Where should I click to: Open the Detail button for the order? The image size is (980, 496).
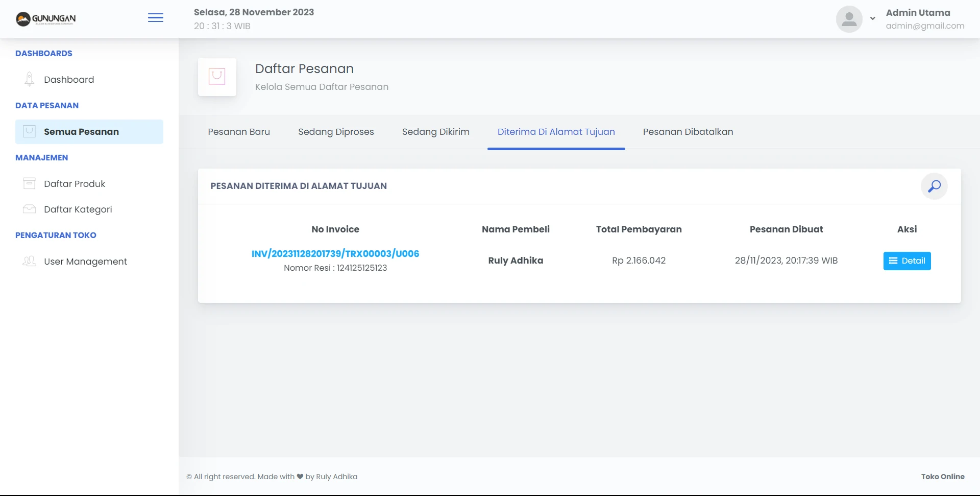tap(907, 261)
